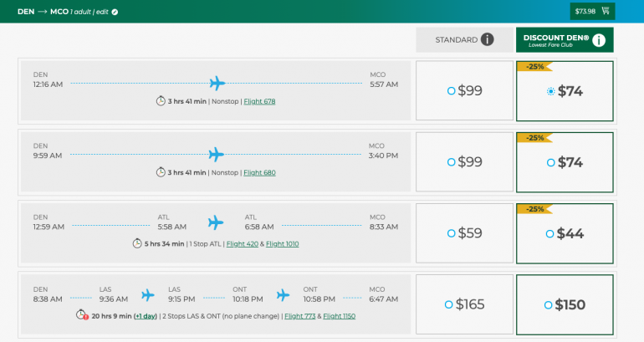Click the airplane icon on Flight 678 row
Screen dimensions: 644x342
217,83
